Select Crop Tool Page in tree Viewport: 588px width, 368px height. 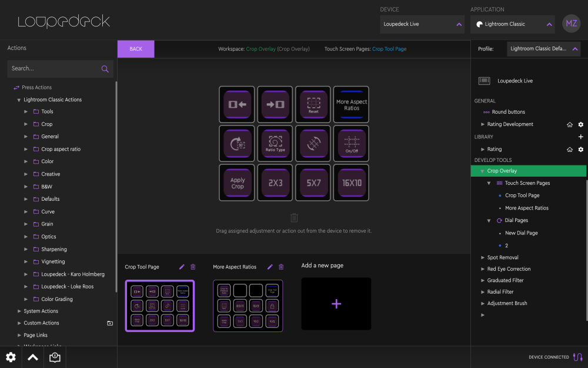click(522, 195)
